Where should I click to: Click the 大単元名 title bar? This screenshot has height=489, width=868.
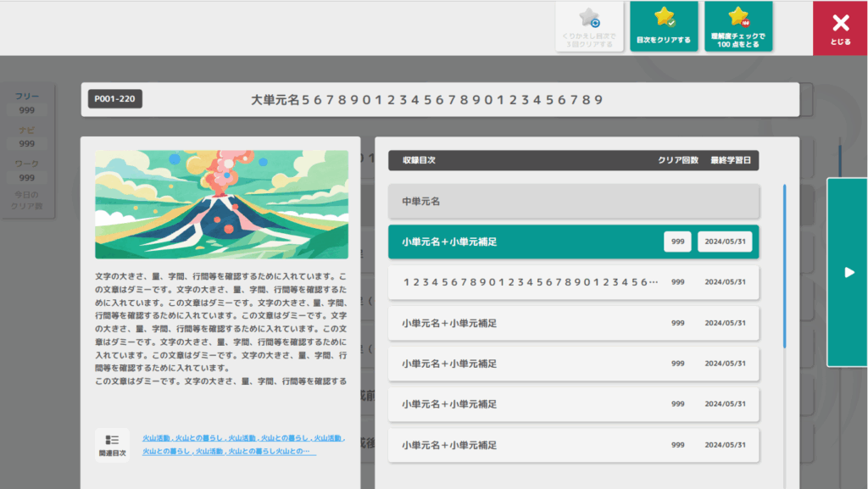pos(440,99)
